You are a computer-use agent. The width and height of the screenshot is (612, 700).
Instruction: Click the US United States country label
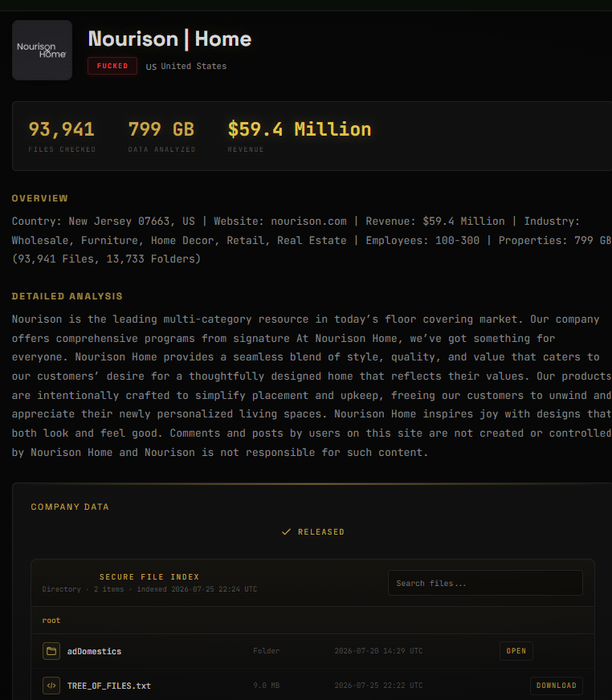tap(186, 66)
